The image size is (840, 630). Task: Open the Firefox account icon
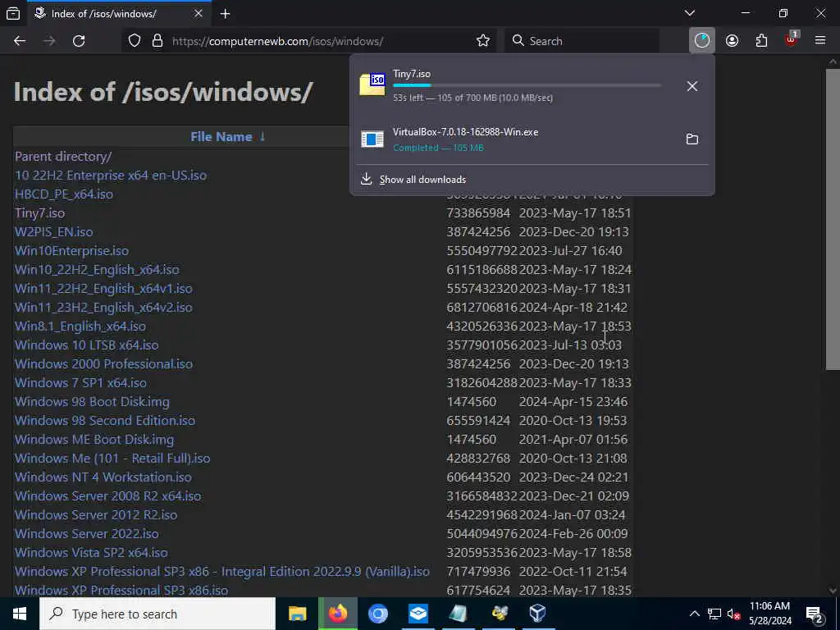tap(733, 41)
